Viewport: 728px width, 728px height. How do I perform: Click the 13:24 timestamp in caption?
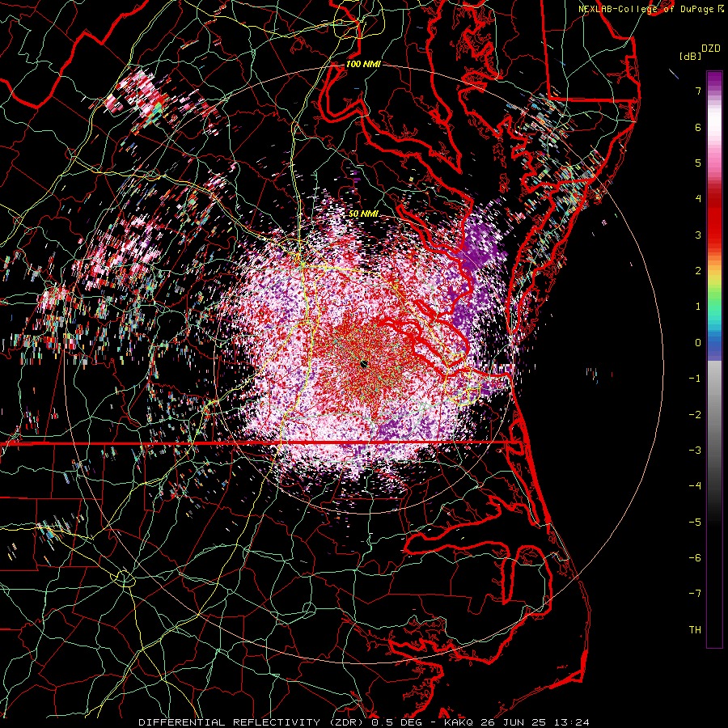(574, 722)
